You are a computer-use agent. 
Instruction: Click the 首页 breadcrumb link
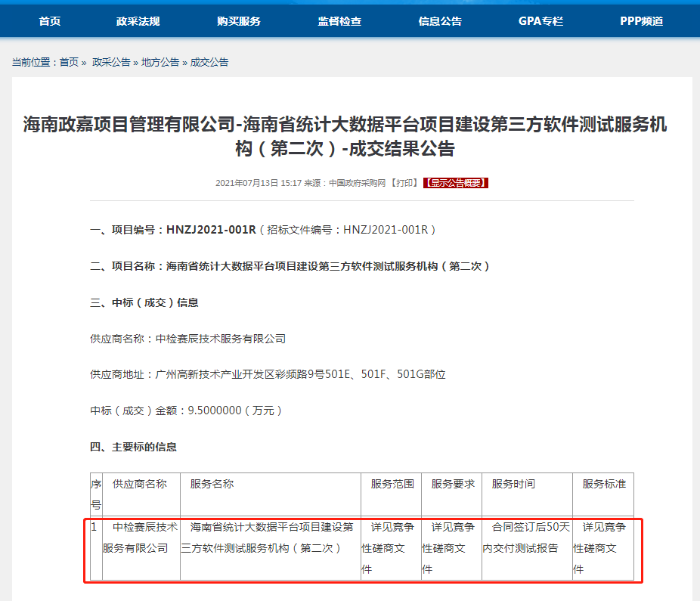tap(69, 62)
